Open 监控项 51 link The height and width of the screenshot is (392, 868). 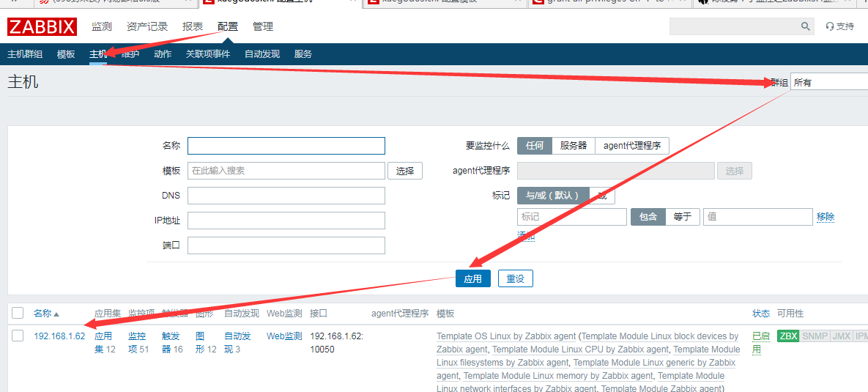coord(138,343)
